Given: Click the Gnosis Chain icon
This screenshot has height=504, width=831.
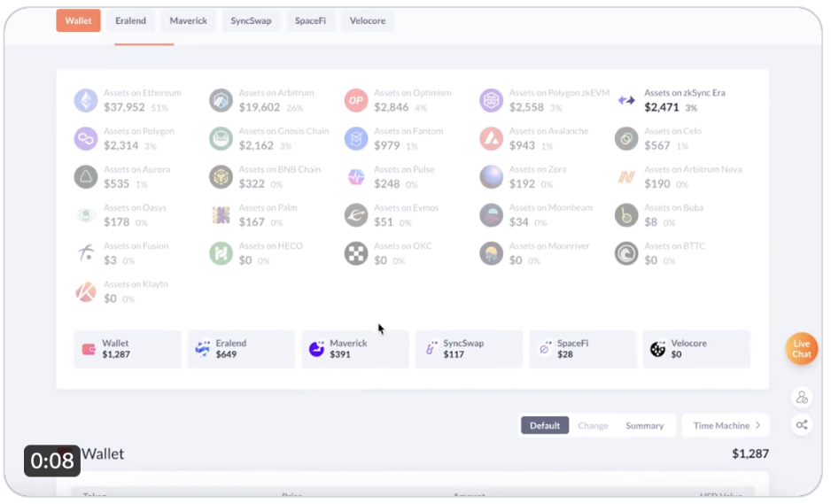Looking at the screenshot, I should [x=221, y=139].
